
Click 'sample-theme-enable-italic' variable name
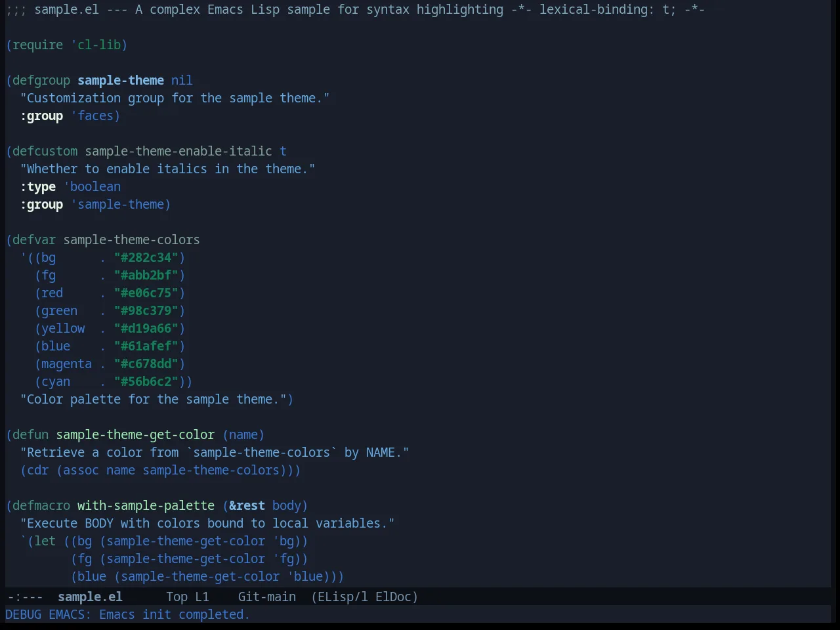(x=178, y=151)
